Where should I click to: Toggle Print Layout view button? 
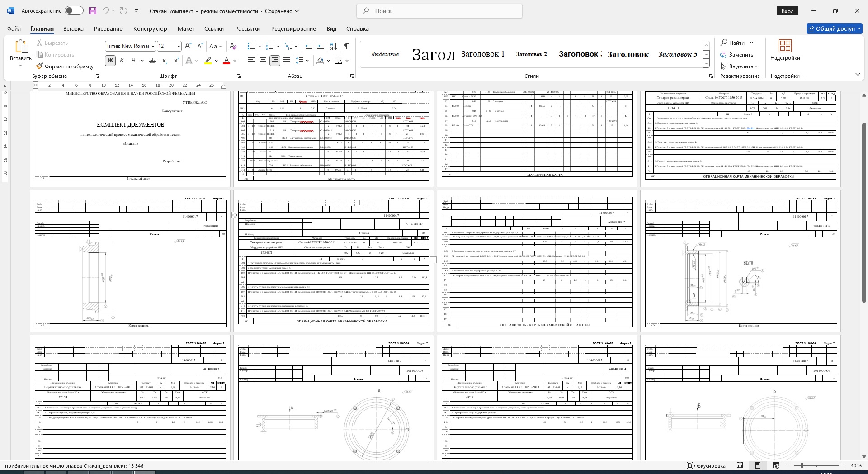pos(758,465)
